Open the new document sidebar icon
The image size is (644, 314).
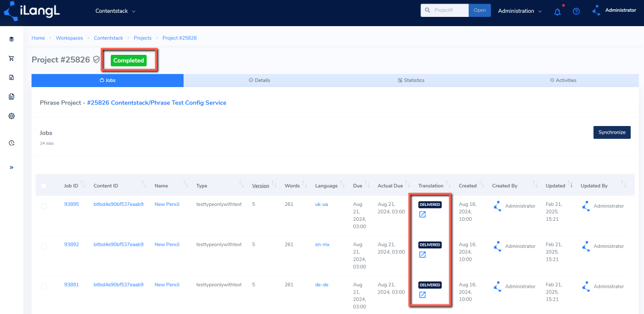[x=11, y=77]
